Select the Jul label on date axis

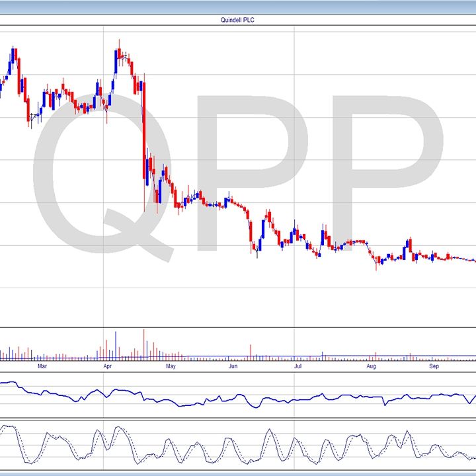pyautogui.click(x=298, y=365)
